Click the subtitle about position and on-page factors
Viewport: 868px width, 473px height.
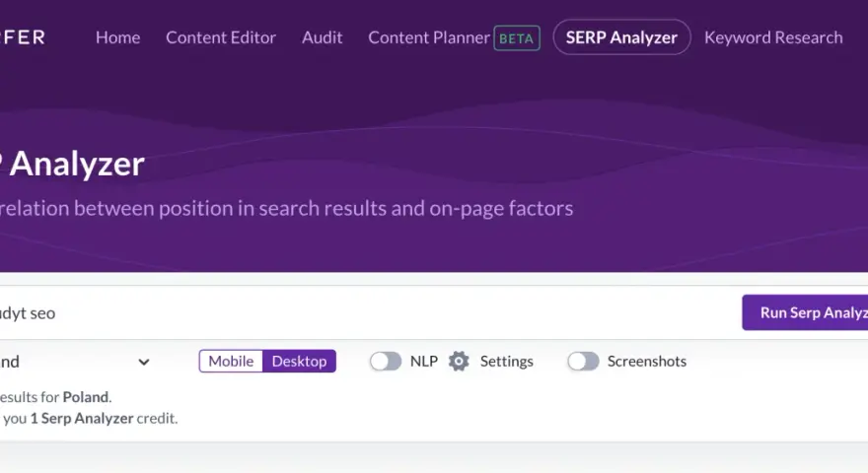(287, 209)
